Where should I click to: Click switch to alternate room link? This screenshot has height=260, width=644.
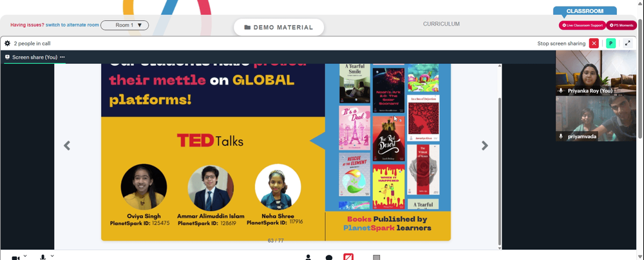(x=72, y=25)
